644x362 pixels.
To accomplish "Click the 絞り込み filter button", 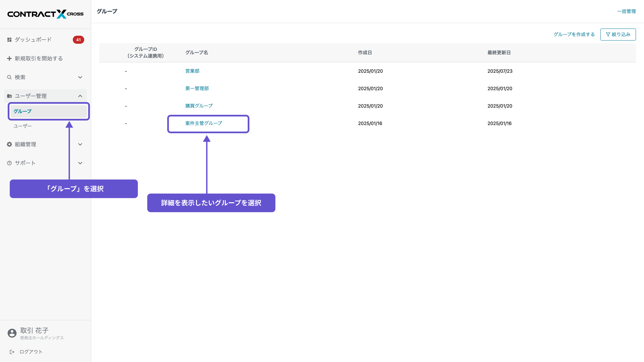I will click(618, 35).
